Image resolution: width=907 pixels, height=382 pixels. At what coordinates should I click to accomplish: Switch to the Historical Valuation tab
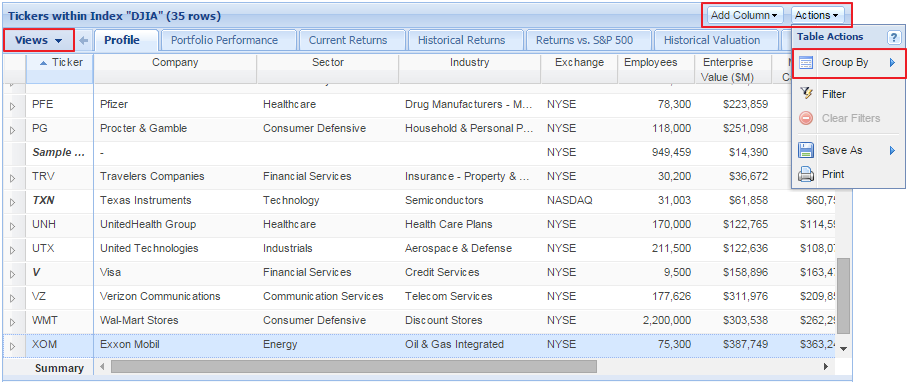click(x=712, y=41)
